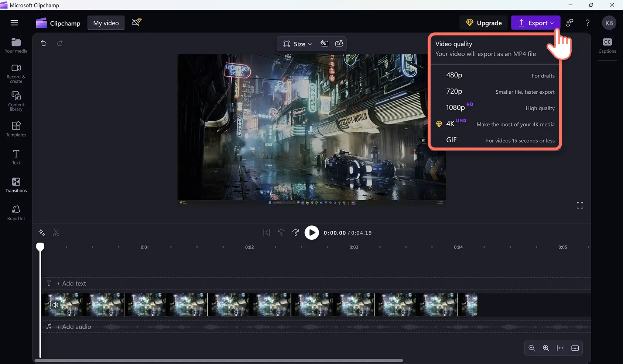The image size is (623, 364).
Task: Click the 0:02 timeline ruler mark
Action: click(249, 247)
